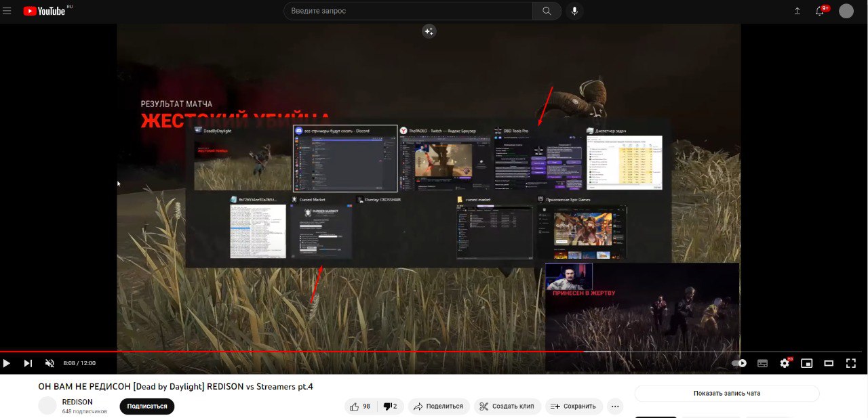Skip to the next video

click(x=28, y=363)
